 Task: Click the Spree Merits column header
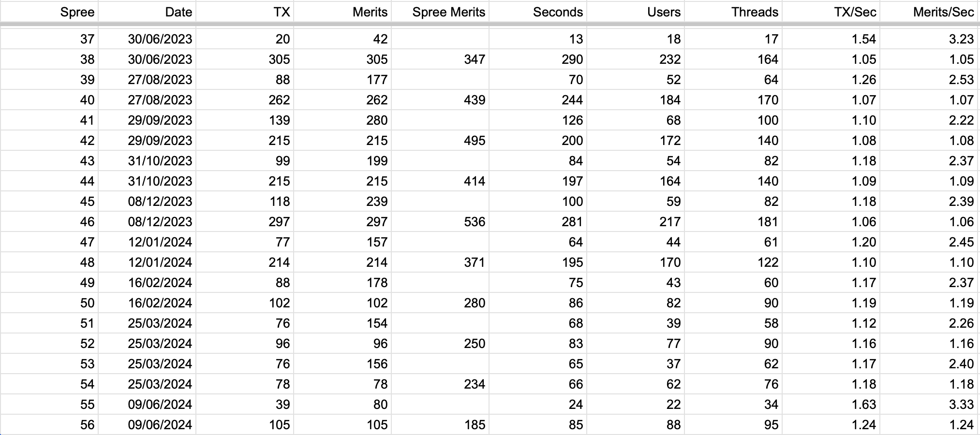click(440, 12)
